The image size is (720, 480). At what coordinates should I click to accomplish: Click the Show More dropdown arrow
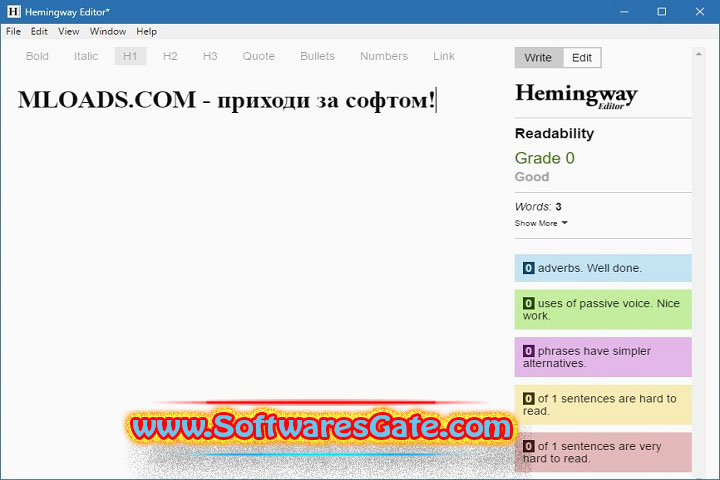pos(565,223)
